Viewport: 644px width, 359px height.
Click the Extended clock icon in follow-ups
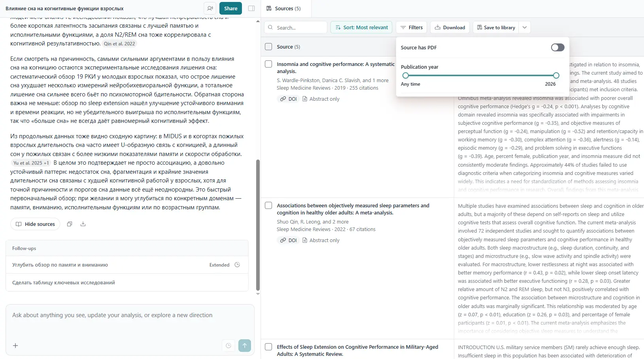click(x=237, y=265)
